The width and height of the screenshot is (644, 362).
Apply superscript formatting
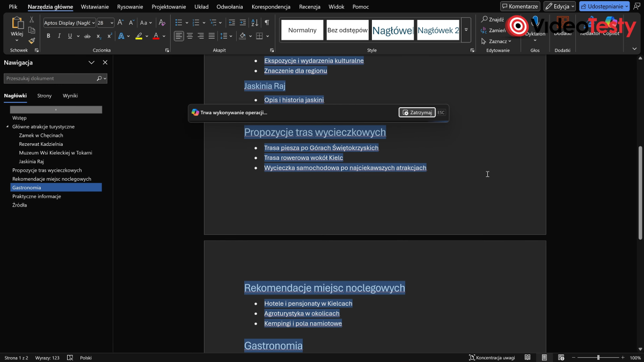point(109,36)
